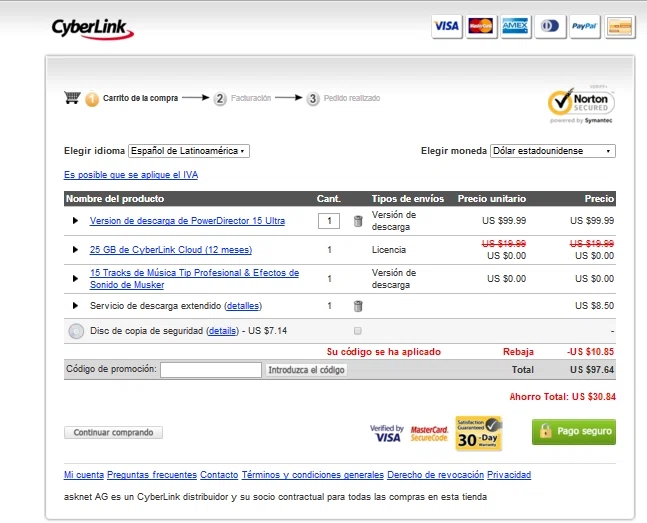Screen dimensions: 647x523
Task: Open 15 Tracks de Música Tip Profesional link
Action: pos(194,279)
